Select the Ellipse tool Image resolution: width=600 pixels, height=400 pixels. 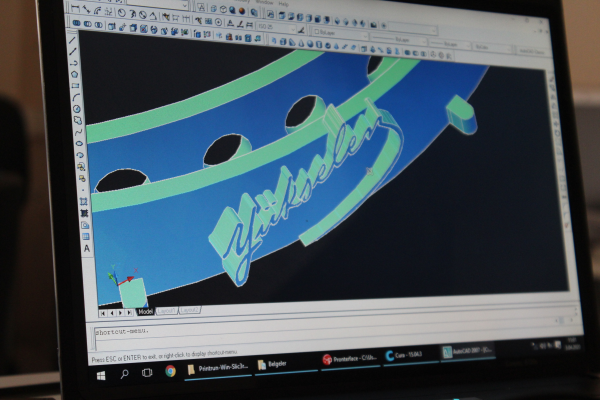pyautogui.click(x=79, y=144)
